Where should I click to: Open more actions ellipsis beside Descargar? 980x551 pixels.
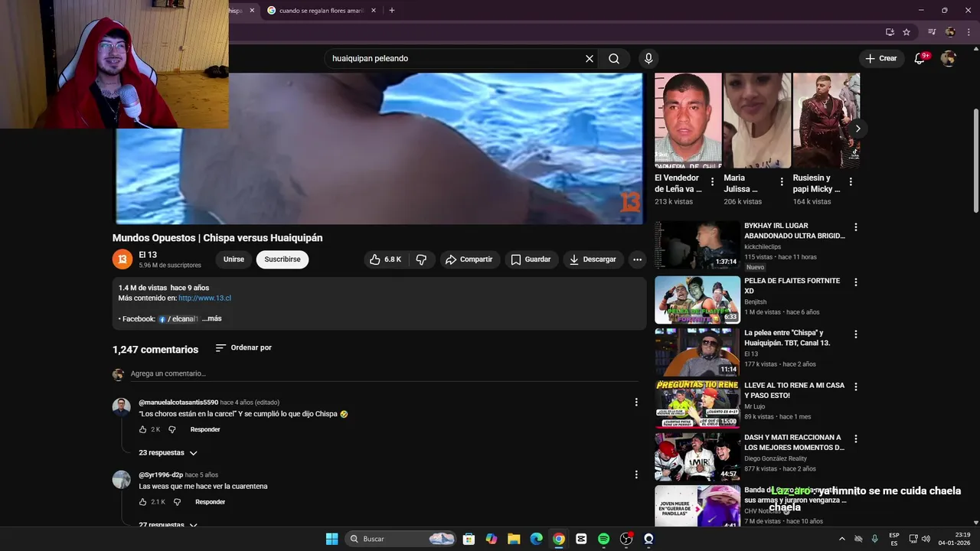coord(637,259)
